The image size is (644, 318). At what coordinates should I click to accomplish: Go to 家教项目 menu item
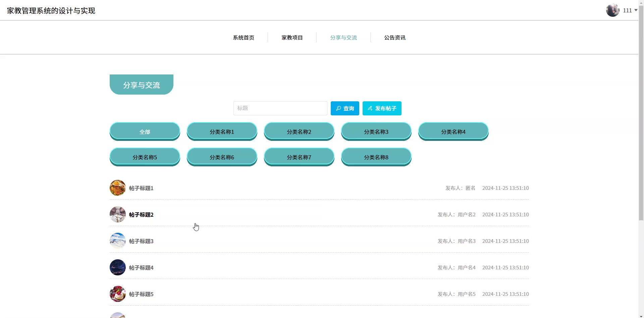(x=292, y=38)
